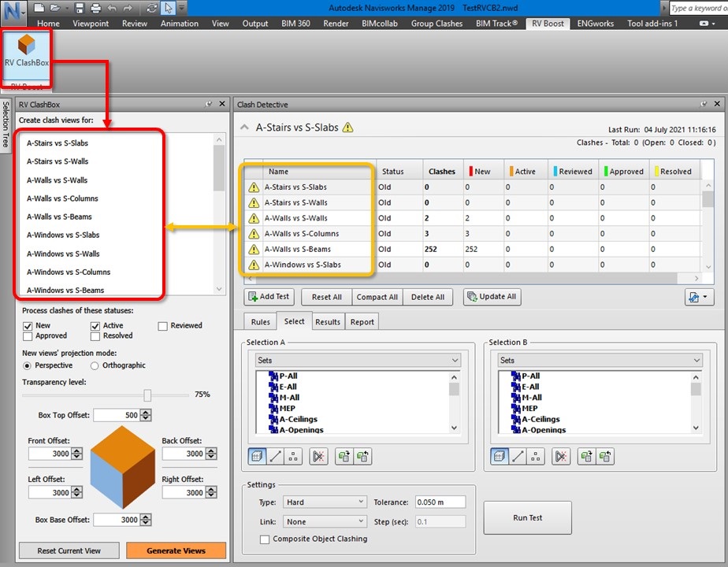Click the Add Test button

pyautogui.click(x=269, y=296)
